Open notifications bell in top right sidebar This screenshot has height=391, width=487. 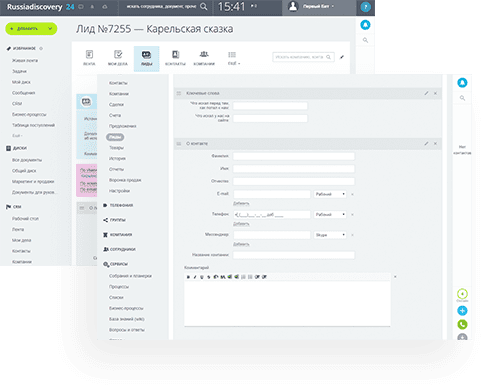tap(365, 25)
